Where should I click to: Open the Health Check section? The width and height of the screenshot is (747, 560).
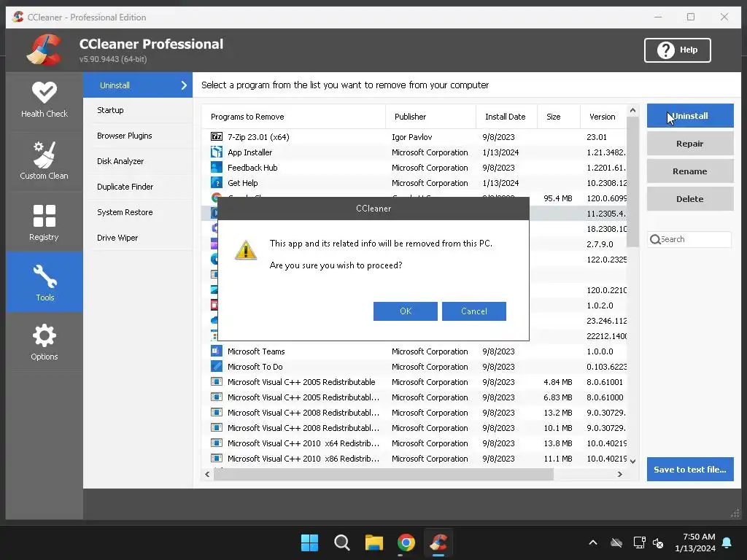point(44,101)
